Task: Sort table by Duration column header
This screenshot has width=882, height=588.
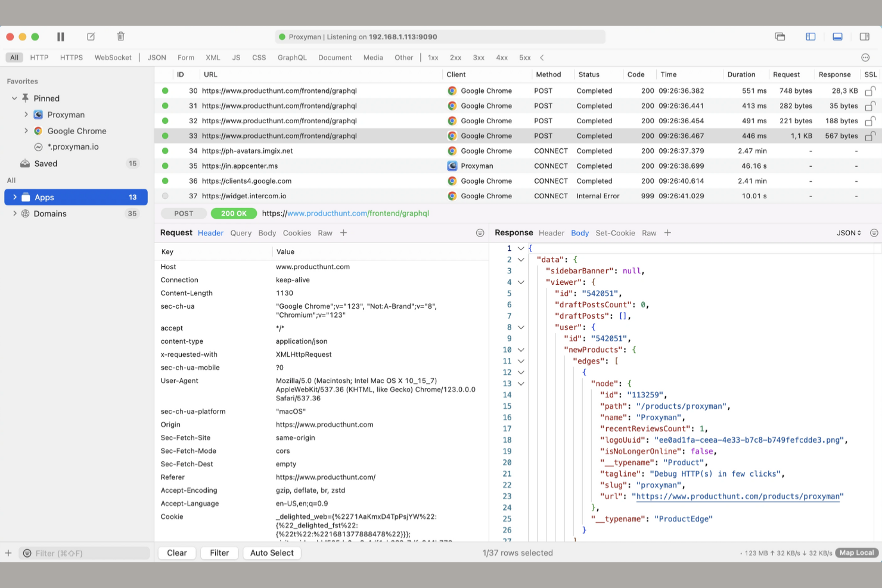Action: click(x=741, y=74)
